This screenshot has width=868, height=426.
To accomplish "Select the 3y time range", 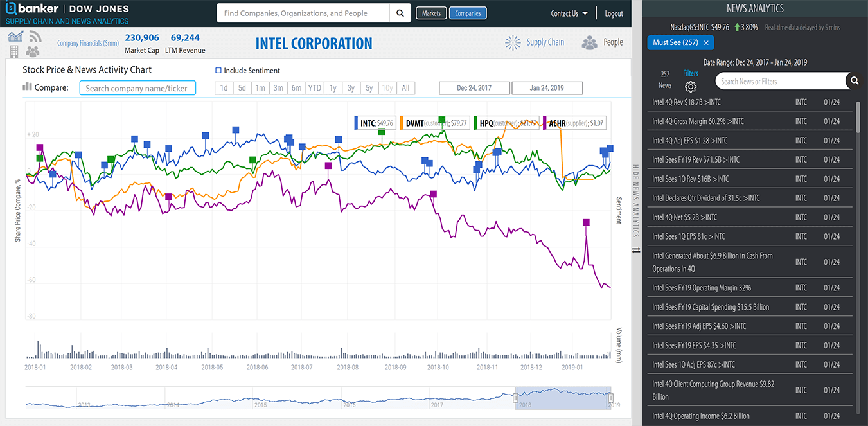I will pos(351,88).
